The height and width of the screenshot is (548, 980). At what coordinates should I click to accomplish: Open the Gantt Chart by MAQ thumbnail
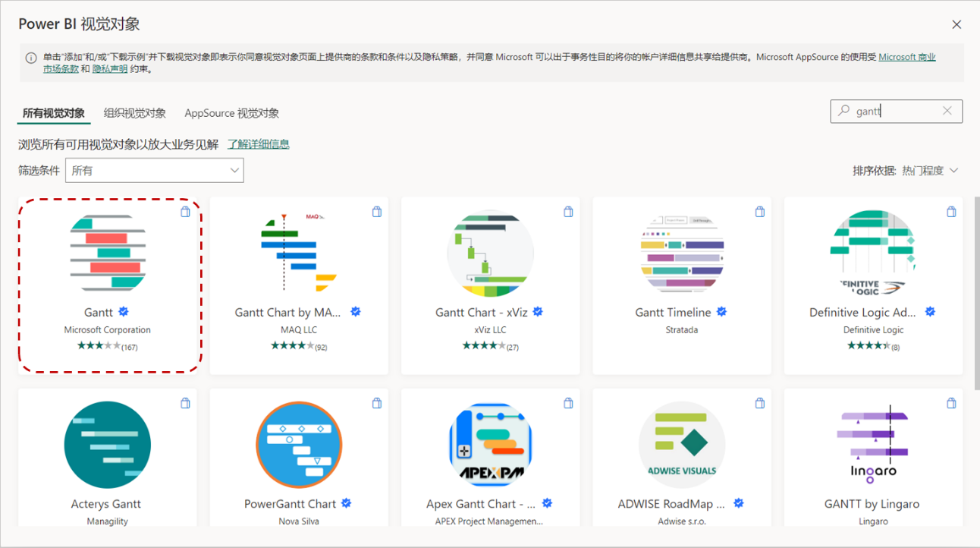[299, 254]
